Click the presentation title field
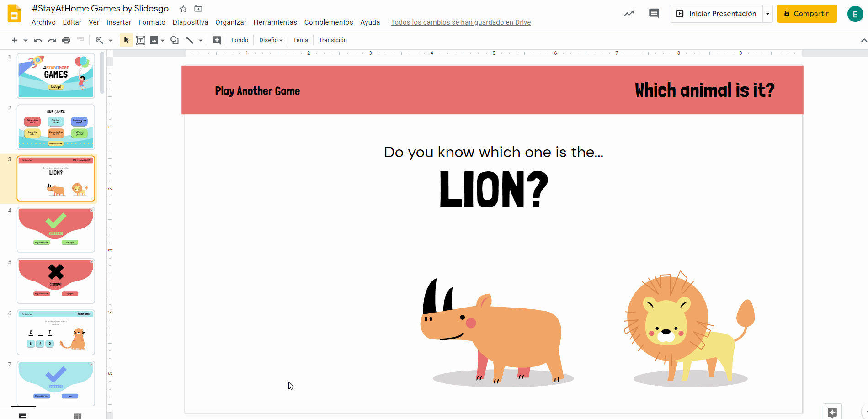This screenshot has height=419, width=868. point(101,9)
